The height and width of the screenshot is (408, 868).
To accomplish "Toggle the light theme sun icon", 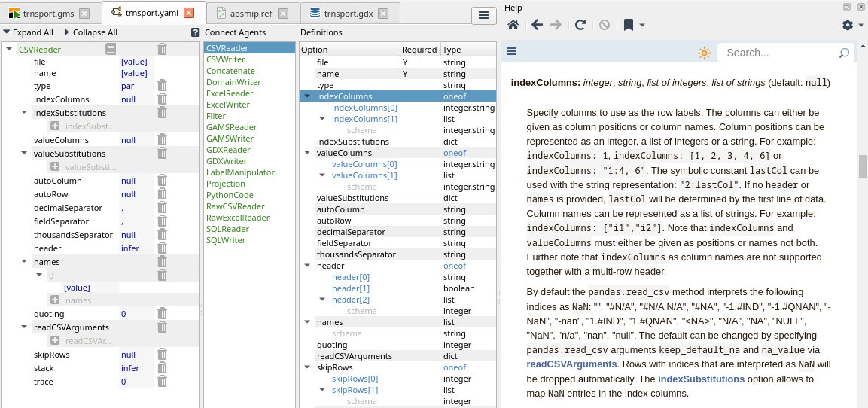I will click(x=704, y=53).
